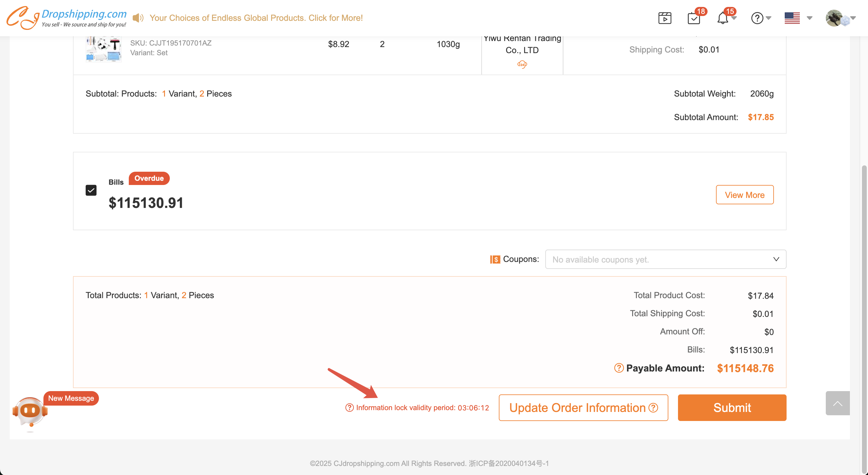Open the chat robot assistant icon
This screenshot has height=475, width=868.
(x=30, y=412)
